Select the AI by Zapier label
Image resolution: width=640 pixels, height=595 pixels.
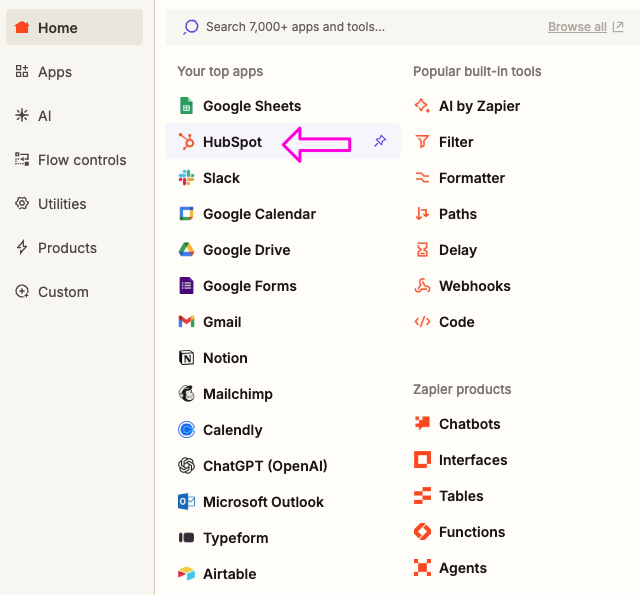point(479,106)
